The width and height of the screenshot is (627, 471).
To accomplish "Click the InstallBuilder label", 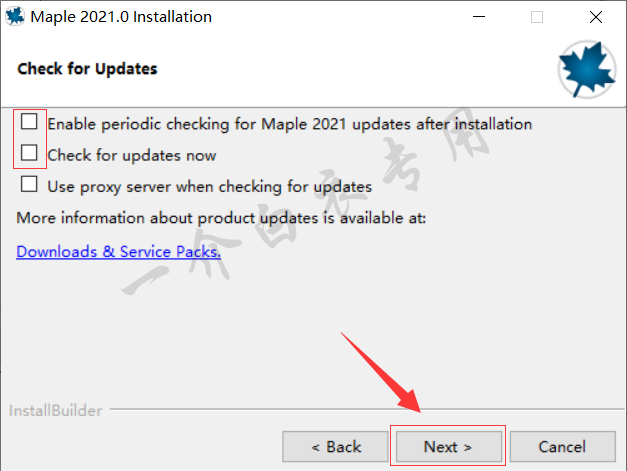I will point(55,411).
